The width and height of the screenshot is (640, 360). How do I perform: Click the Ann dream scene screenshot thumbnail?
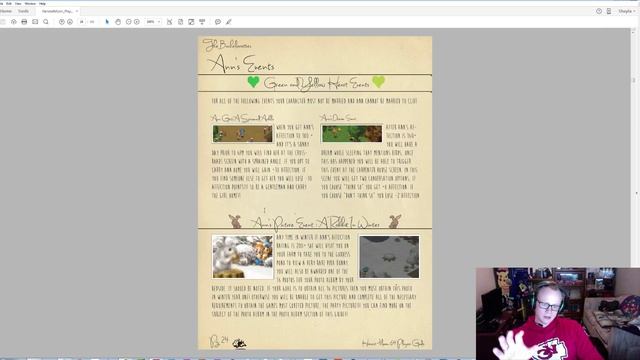click(x=352, y=134)
